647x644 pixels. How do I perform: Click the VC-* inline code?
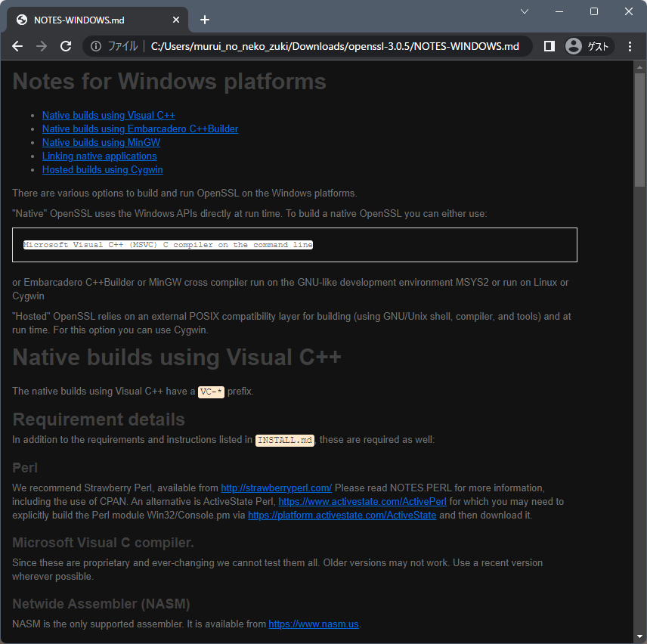tap(211, 392)
